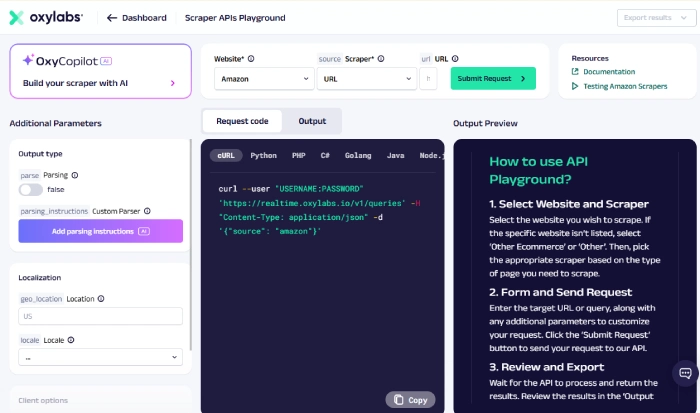The image size is (700, 413).
Task: Click the OxyCopilot arrow chevron
Action: click(173, 83)
